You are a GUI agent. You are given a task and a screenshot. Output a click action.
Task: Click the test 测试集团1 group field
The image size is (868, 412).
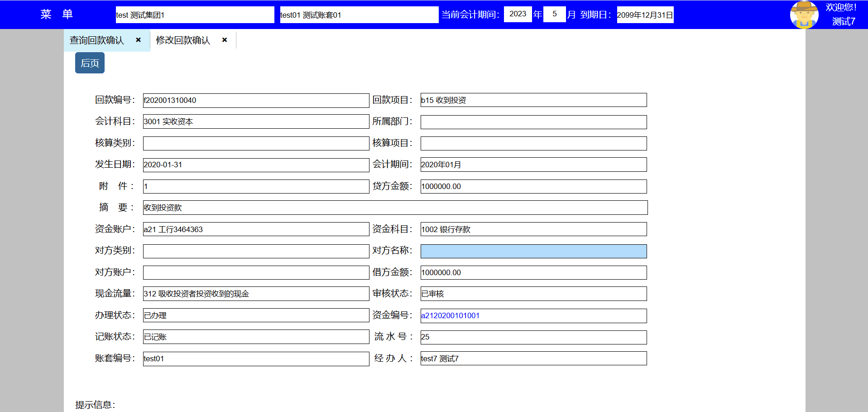click(195, 15)
